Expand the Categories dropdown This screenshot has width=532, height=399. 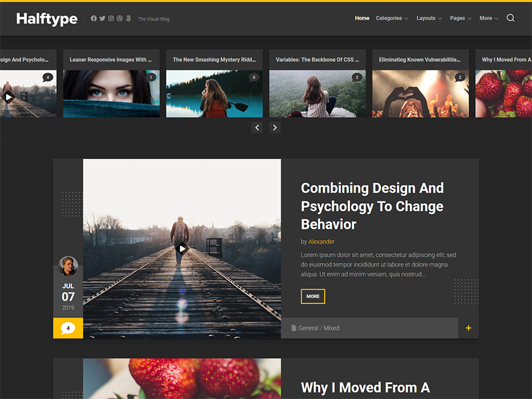coord(389,18)
